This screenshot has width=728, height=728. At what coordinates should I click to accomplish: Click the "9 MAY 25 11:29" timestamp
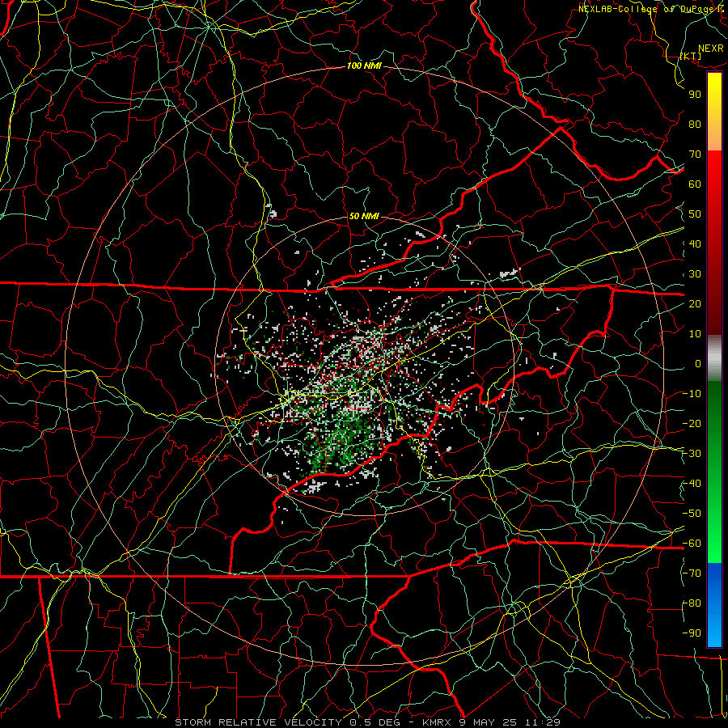point(510,722)
